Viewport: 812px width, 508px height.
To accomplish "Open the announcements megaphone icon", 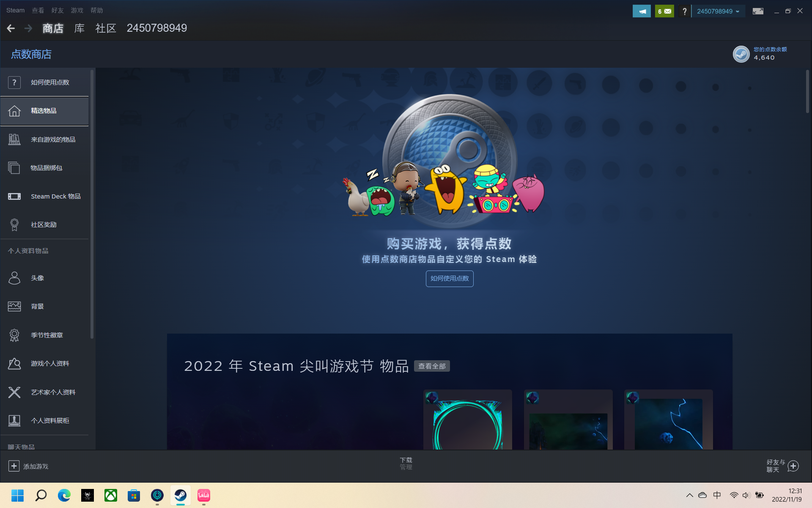I will [642, 11].
